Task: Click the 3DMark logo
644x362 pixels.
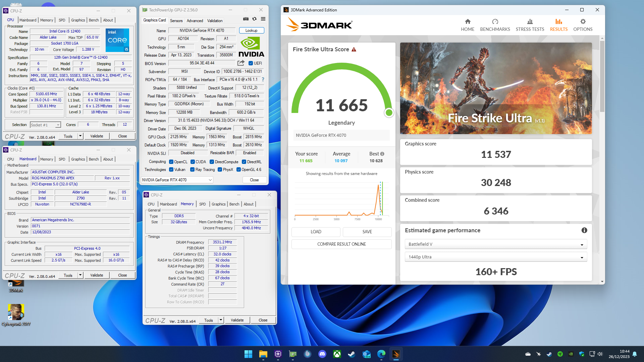Action: [x=319, y=25]
